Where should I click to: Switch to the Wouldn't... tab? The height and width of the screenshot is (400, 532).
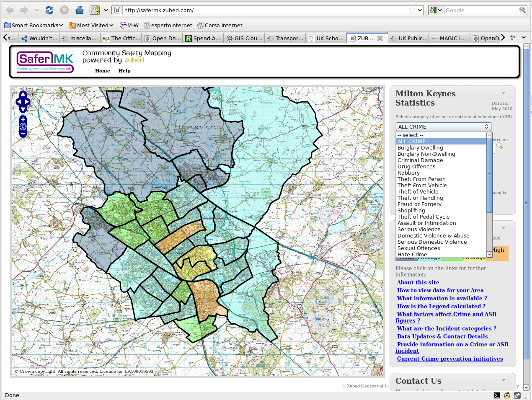[39, 38]
